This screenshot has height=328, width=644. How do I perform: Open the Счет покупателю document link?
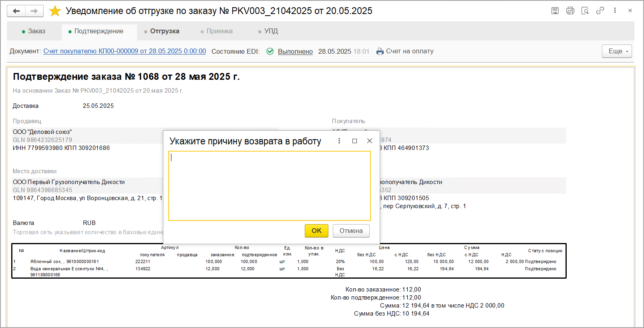click(125, 51)
